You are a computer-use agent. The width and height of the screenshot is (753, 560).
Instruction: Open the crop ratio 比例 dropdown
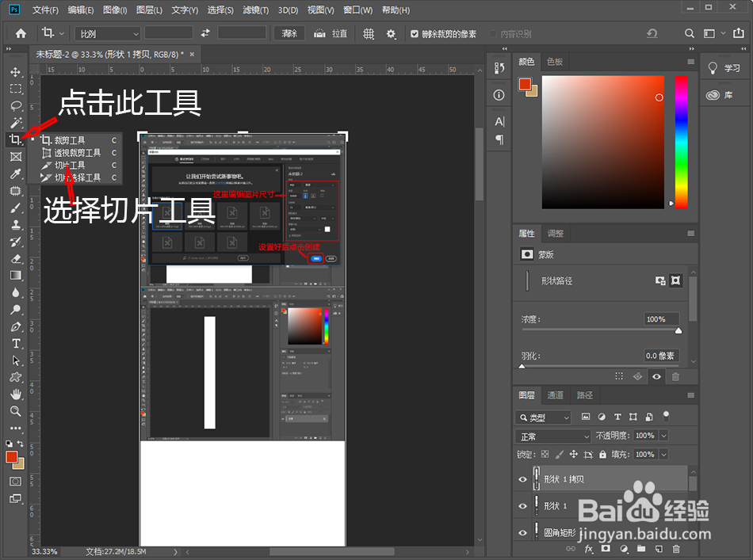click(x=108, y=33)
